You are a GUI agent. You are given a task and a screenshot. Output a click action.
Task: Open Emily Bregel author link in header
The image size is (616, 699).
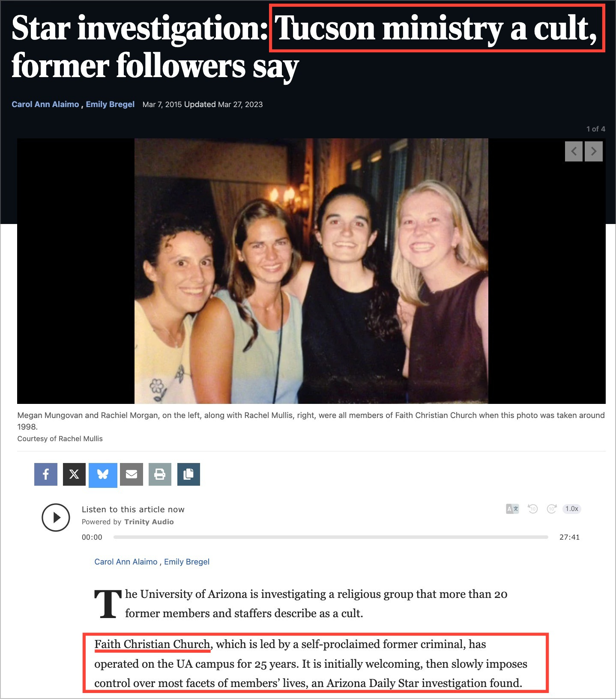[110, 104]
